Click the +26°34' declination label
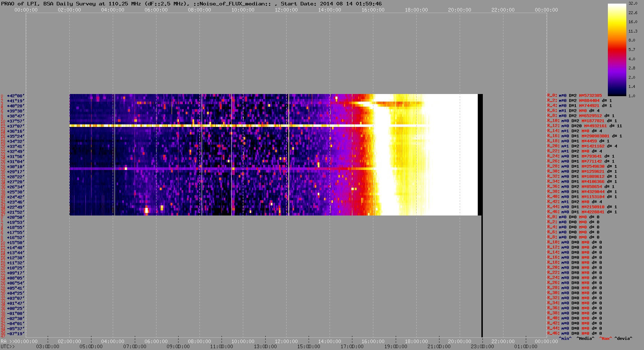This screenshot has height=350, width=644. [16, 187]
